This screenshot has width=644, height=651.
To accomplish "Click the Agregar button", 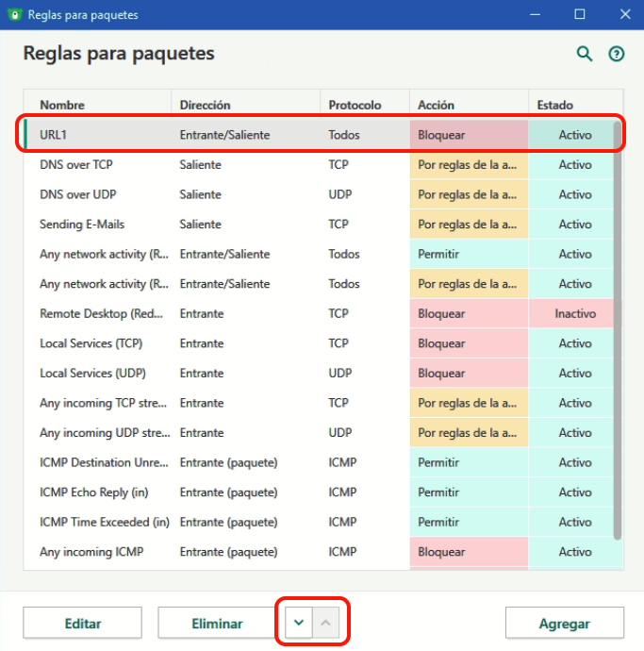I will tap(564, 623).
